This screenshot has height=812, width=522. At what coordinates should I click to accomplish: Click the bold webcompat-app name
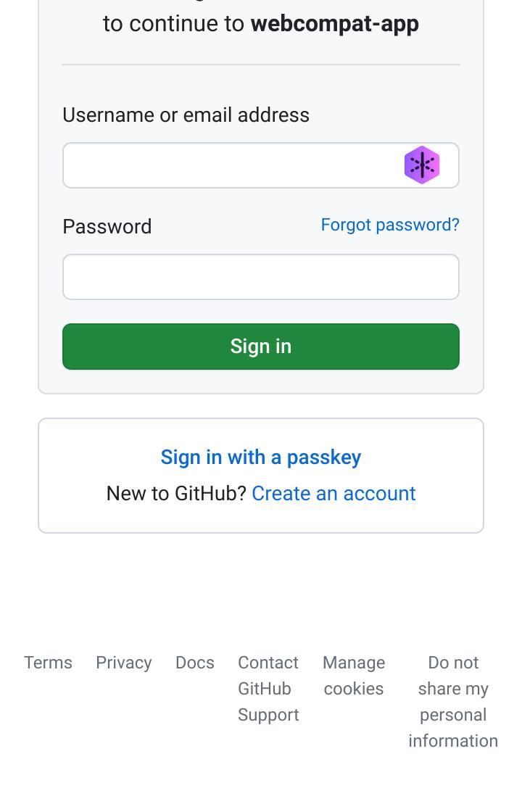(x=334, y=24)
